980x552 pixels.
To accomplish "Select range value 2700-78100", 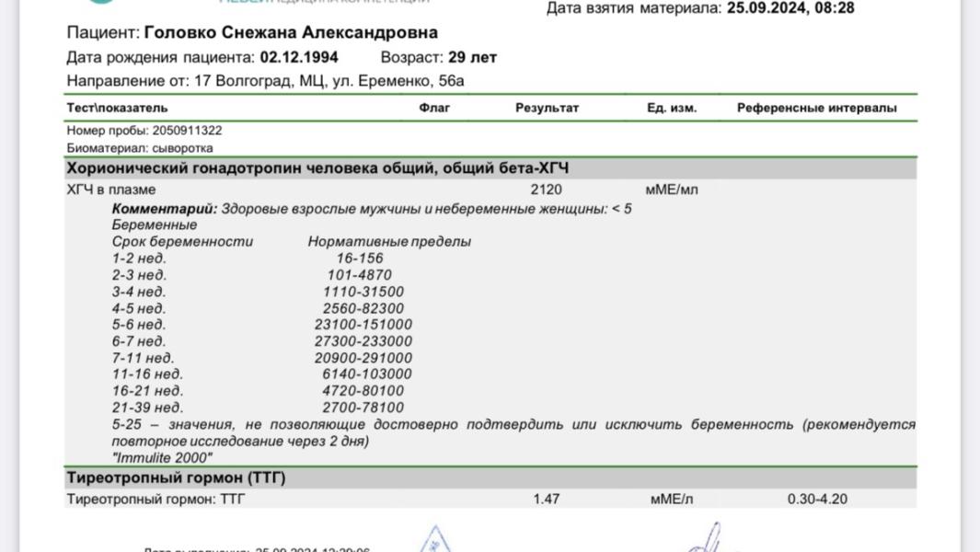I will 363,408.
